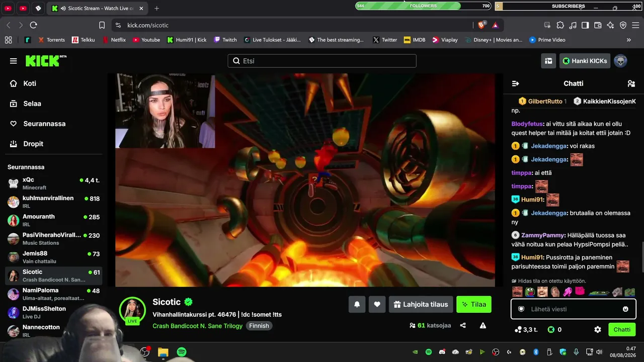Image resolution: width=644 pixels, height=362 pixels.
Task: Open Spotify from the taskbar
Action: pyautogui.click(x=182, y=352)
